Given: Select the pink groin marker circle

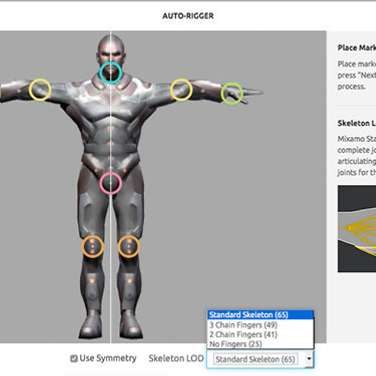Looking at the screenshot, I should [x=110, y=183].
